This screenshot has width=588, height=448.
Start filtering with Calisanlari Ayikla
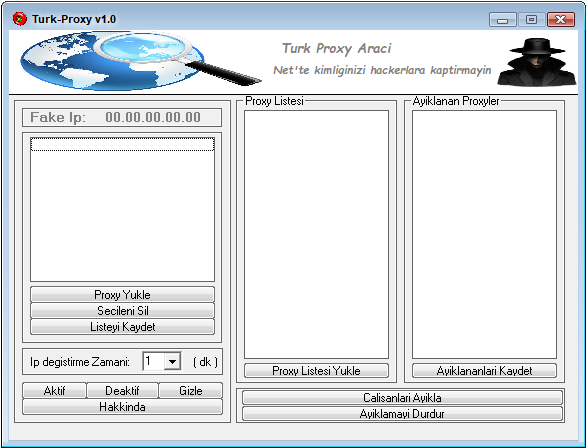pyautogui.click(x=402, y=397)
